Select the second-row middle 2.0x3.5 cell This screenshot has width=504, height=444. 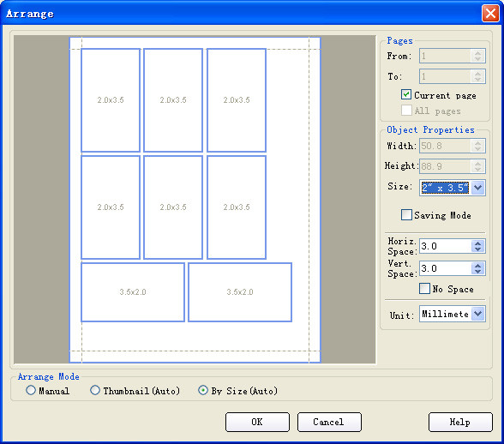tap(173, 207)
